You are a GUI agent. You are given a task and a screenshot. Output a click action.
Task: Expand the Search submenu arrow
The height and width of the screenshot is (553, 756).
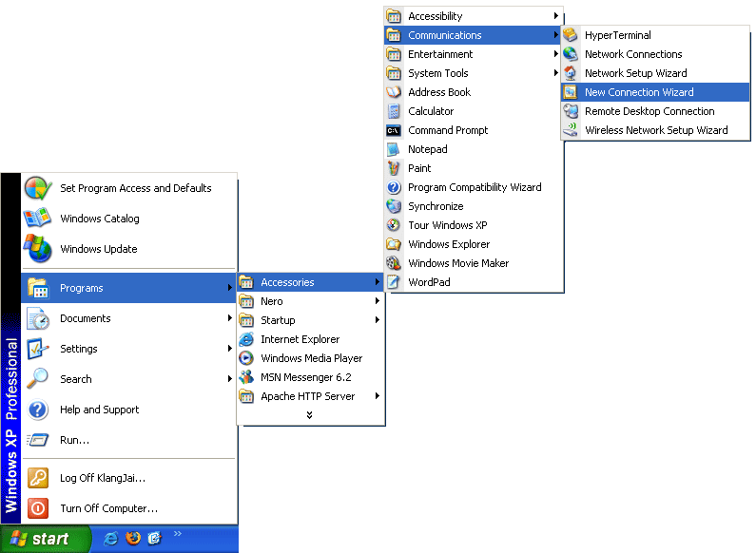(230, 379)
